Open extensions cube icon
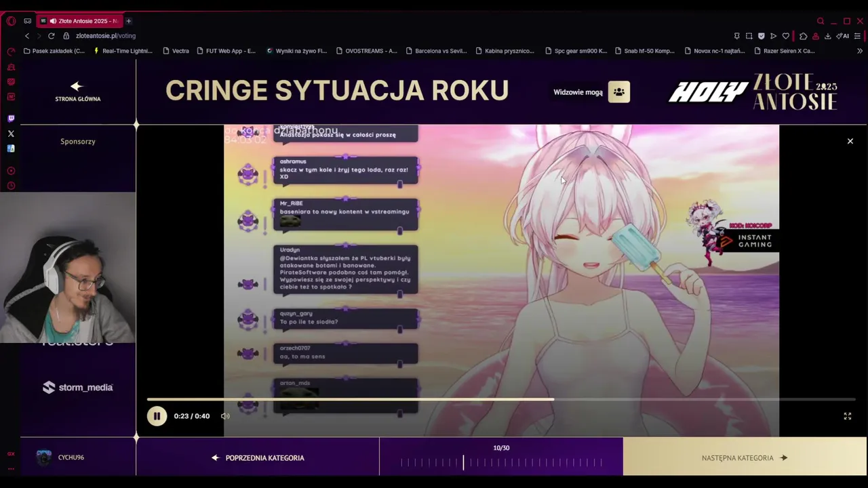The height and width of the screenshot is (488, 868). (x=803, y=36)
